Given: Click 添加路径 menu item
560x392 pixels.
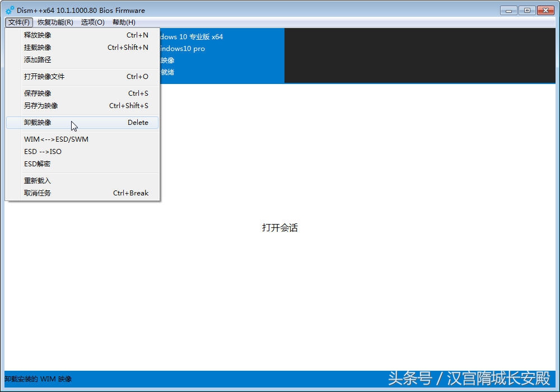Looking at the screenshot, I should click(82, 59).
